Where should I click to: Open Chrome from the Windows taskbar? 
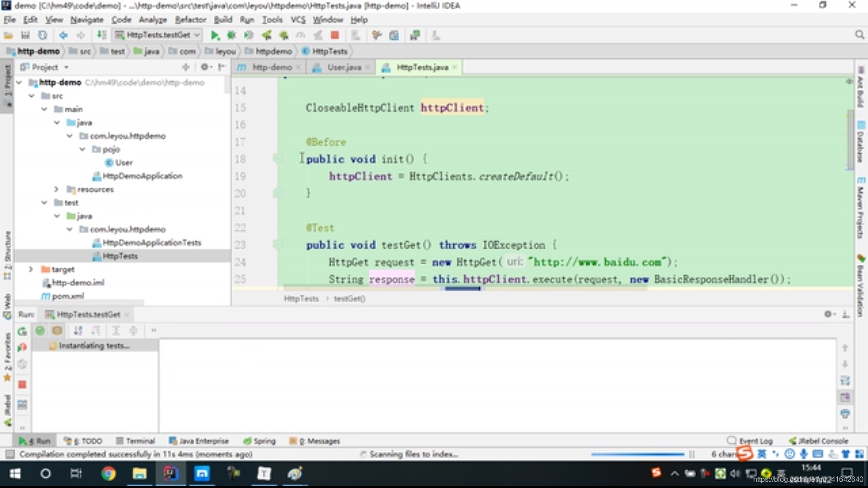point(108,474)
